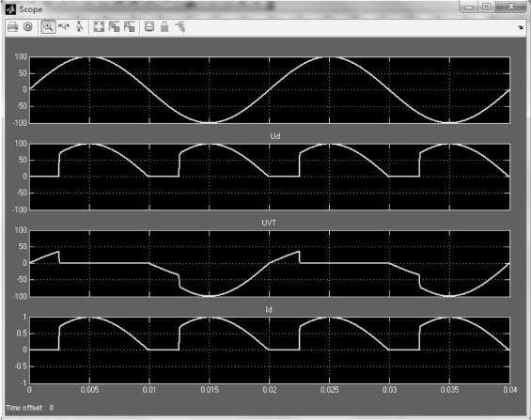Maximize the Scope window
This screenshot has height=420, width=531.
(486, 7)
